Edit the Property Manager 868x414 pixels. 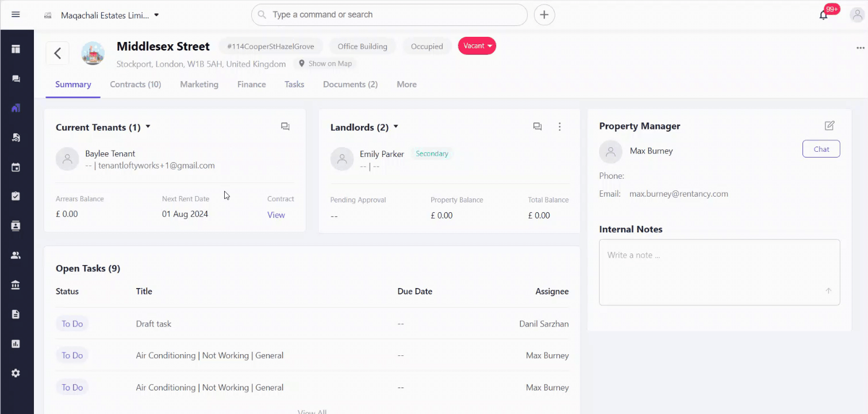[829, 125]
